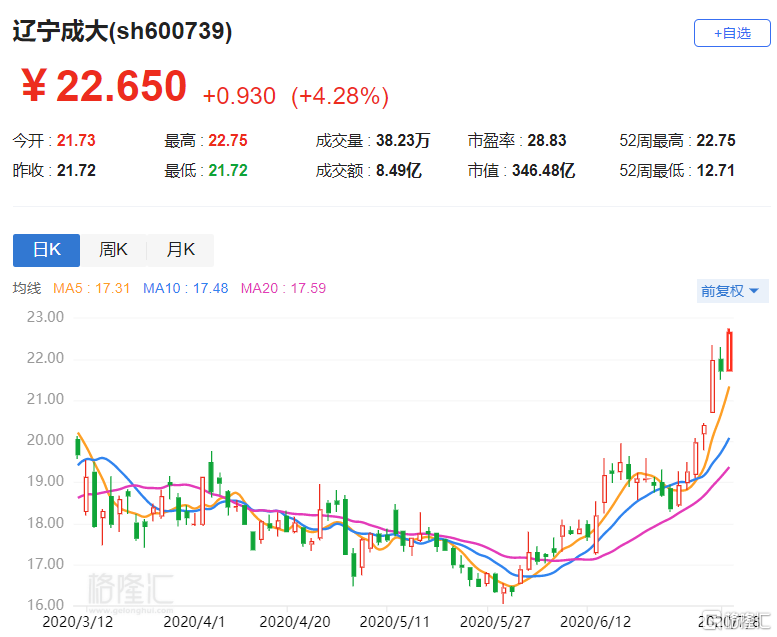Click the current price ¥22.650

pos(104,86)
